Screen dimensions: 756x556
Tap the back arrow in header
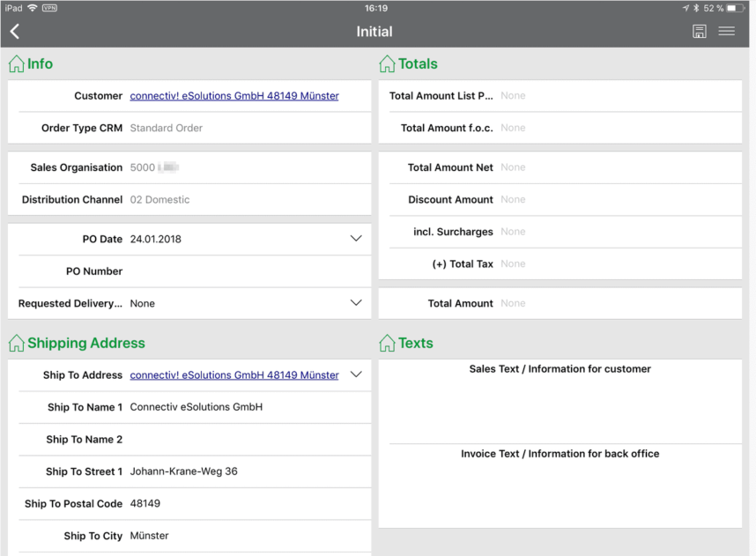pyautogui.click(x=15, y=32)
